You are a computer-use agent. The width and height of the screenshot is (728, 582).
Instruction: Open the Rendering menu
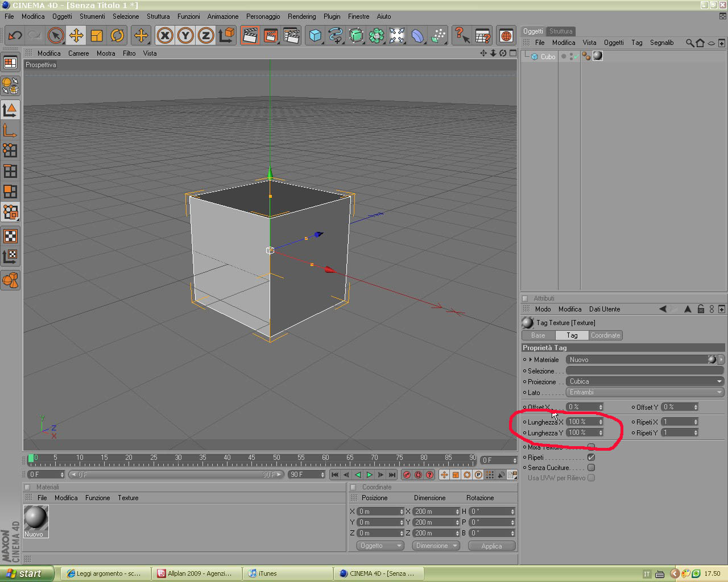[301, 16]
